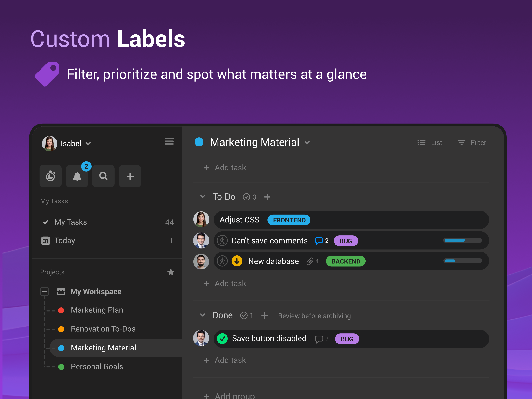
Task: Click the green dot beside Personal Goals
Action: 61,367
